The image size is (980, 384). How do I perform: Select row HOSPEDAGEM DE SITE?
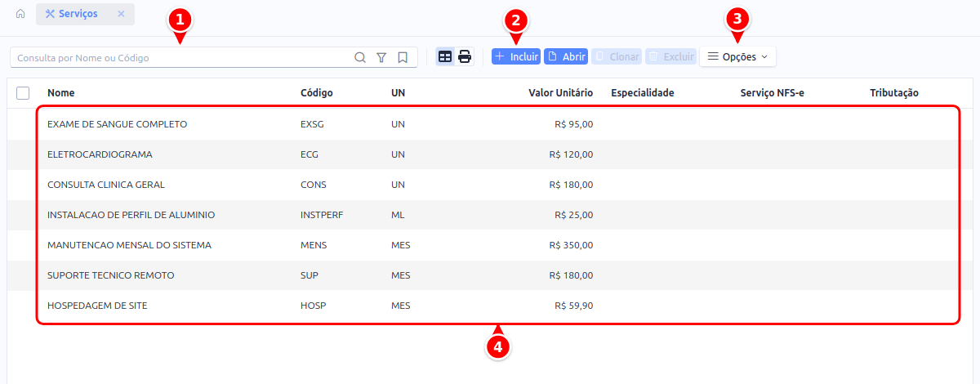(490, 306)
